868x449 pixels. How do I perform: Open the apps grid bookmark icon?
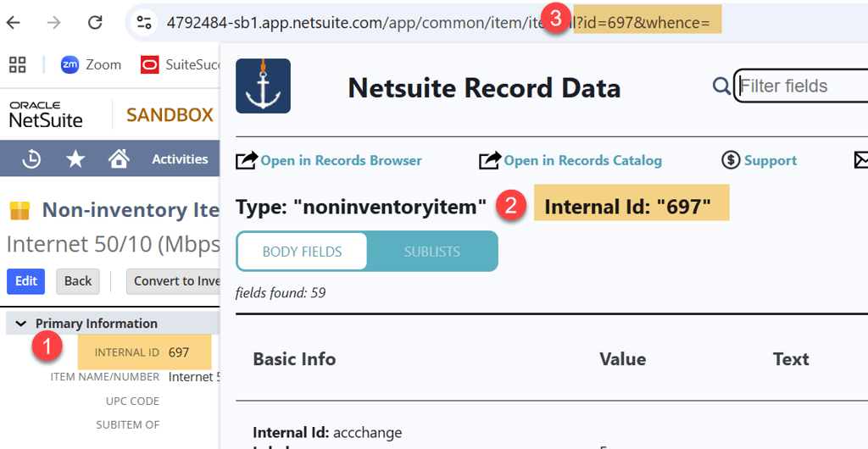pyautogui.click(x=18, y=64)
